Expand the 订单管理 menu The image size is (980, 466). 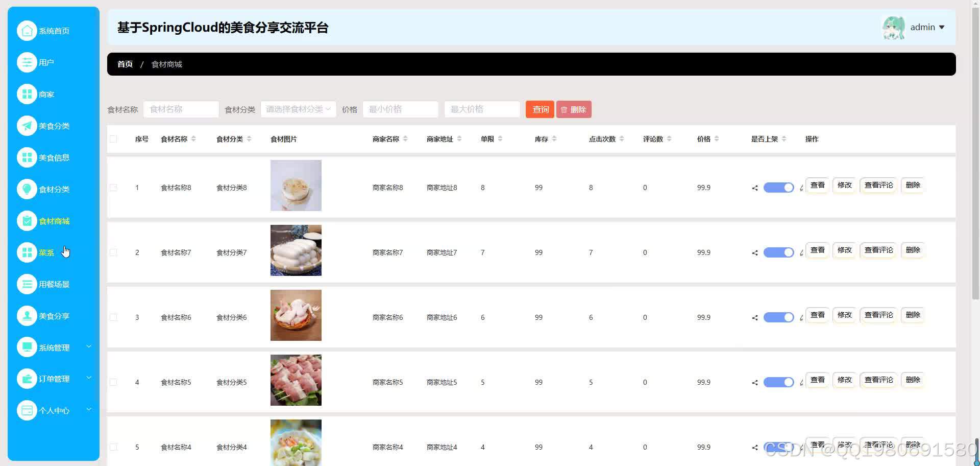coord(54,378)
